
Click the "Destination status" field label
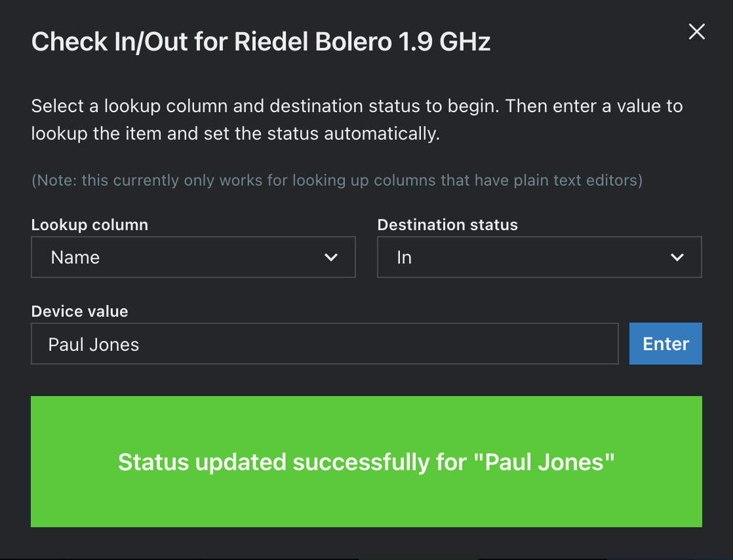(447, 225)
